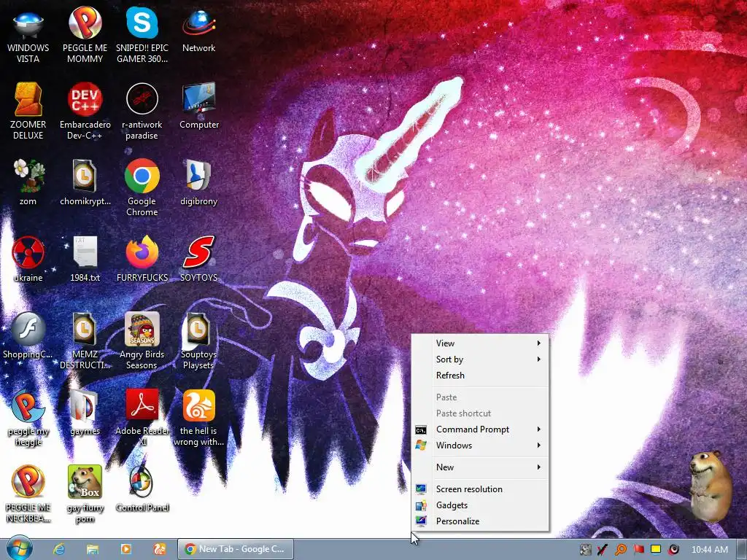Choose Personalize in the context menu
The width and height of the screenshot is (747, 560).
[x=480, y=521]
